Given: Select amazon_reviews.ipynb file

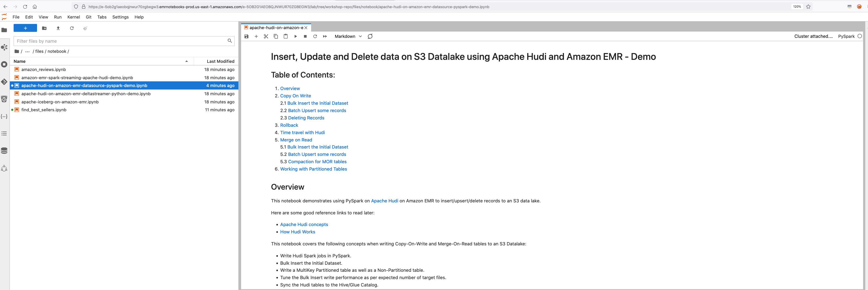Looking at the screenshot, I should 124,69.
